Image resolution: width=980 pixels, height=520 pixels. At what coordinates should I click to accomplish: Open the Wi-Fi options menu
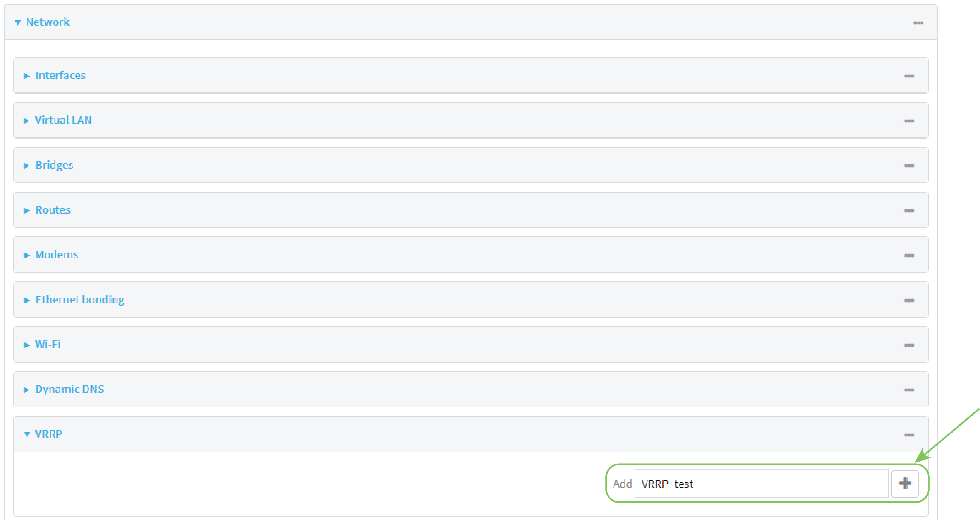pyautogui.click(x=910, y=345)
